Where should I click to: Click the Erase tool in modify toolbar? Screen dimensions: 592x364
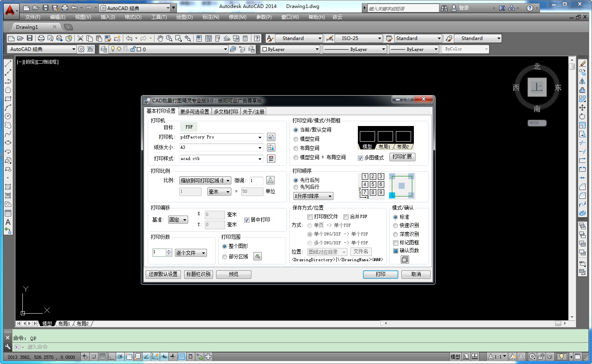pyautogui.click(x=582, y=64)
